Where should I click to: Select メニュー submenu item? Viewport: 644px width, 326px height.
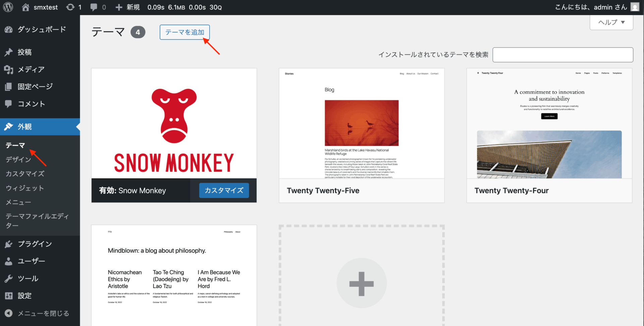[18, 202]
